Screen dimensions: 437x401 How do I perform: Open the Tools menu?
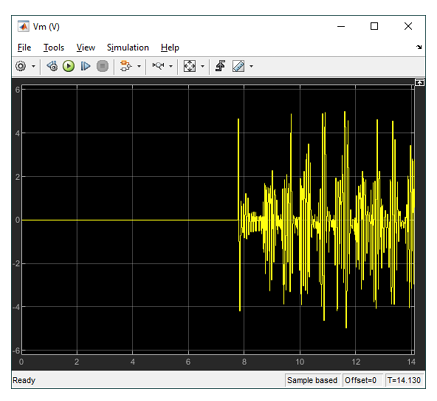coord(54,48)
